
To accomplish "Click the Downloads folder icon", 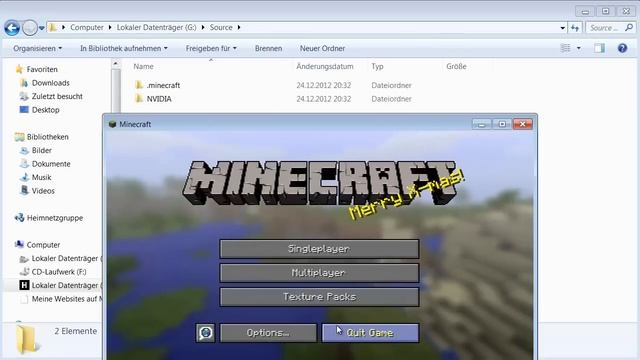I will point(24,83).
